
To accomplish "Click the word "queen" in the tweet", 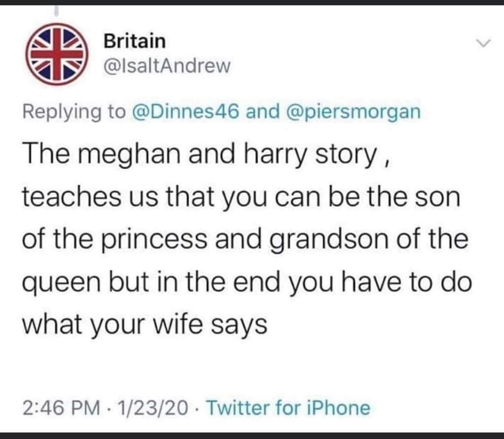I will [61, 283].
